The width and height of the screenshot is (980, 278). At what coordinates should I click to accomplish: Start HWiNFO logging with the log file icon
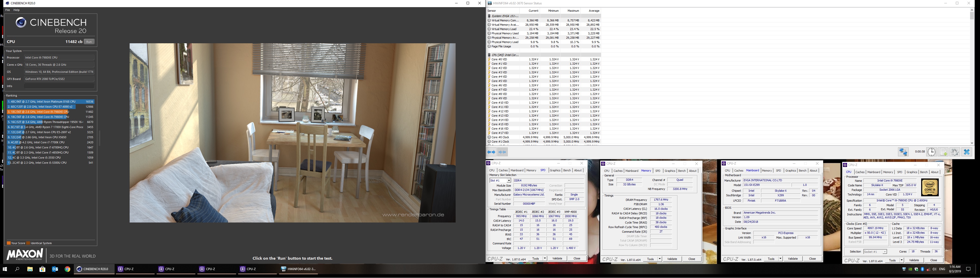[x=943, y=152]
